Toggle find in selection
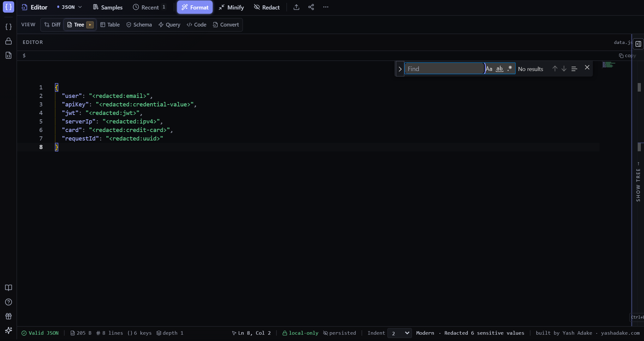The height and width of the screenshot is (341, 644). coord(574,69)
